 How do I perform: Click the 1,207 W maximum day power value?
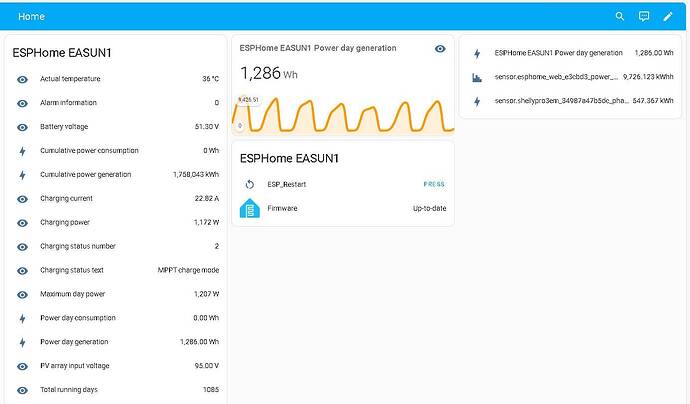206,294
